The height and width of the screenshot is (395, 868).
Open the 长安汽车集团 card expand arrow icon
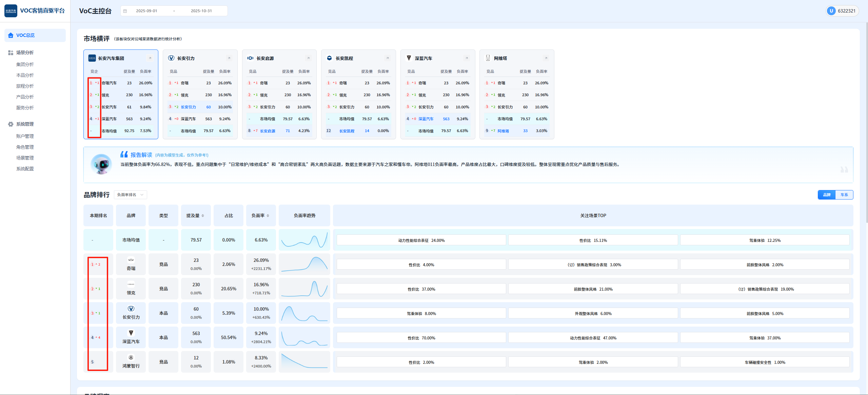point(150,58)
